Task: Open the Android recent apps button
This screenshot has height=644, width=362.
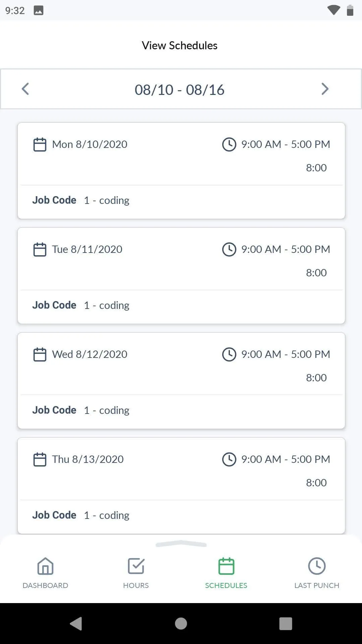Action: tap(286, 624)
